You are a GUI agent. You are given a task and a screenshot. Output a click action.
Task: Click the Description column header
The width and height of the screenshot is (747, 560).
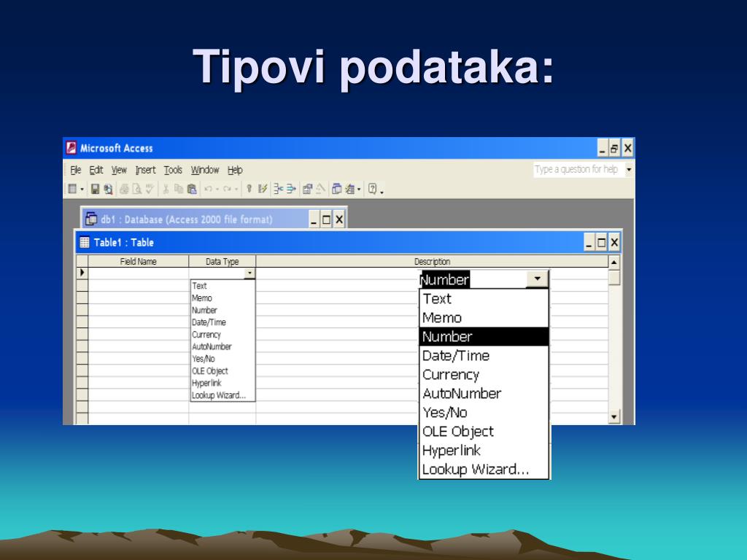click(x=432, y=261)
